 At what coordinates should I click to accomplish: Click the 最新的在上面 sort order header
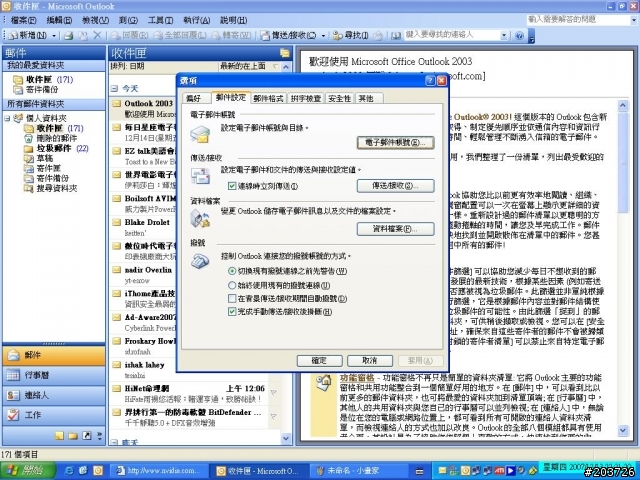(249, 66)
